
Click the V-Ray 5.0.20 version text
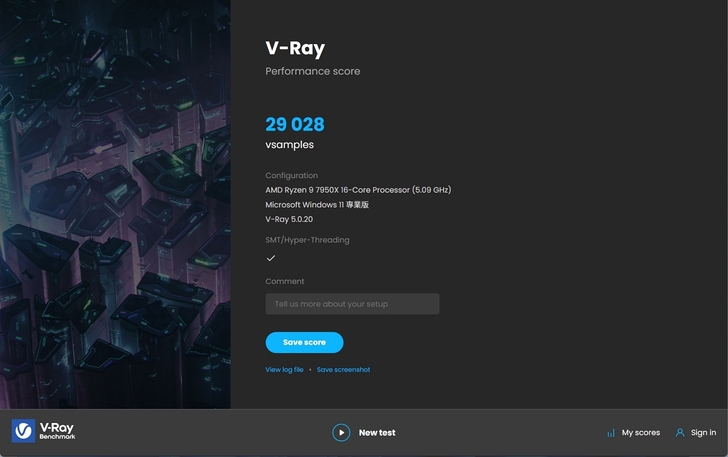click(289, 218)
